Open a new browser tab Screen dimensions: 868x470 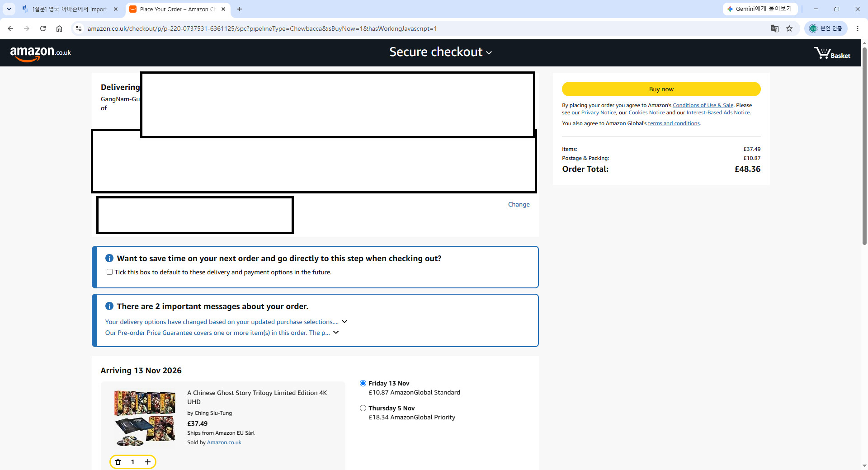point(240,9)
